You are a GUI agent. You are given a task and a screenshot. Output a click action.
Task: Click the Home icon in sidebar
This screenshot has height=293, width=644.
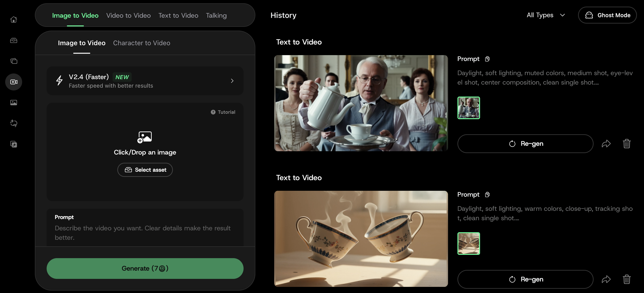coord(13,19)
